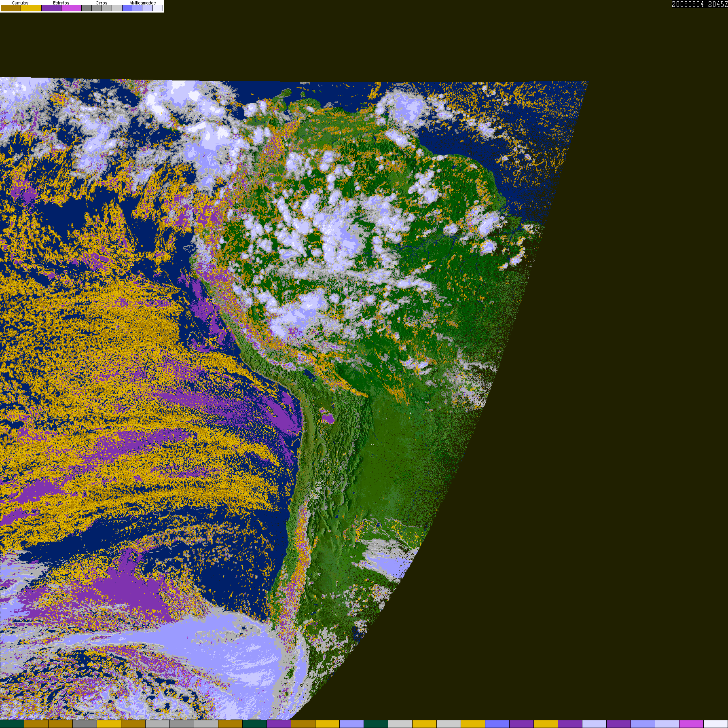Viewport: 728px width, 728px height.
Task: Click the magenta cell in the bottom color strip
Action: coord(691,724)
